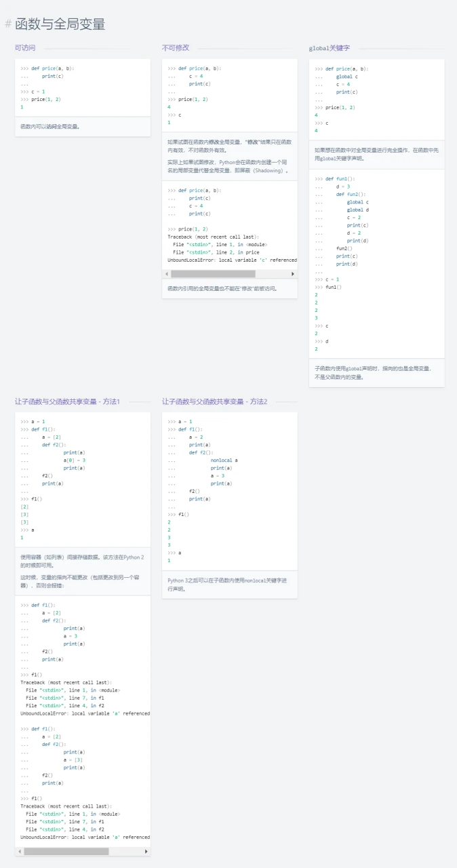Click the paragraph mentioning 屏蔽 (Shadowing)

[x=229, y=167]
